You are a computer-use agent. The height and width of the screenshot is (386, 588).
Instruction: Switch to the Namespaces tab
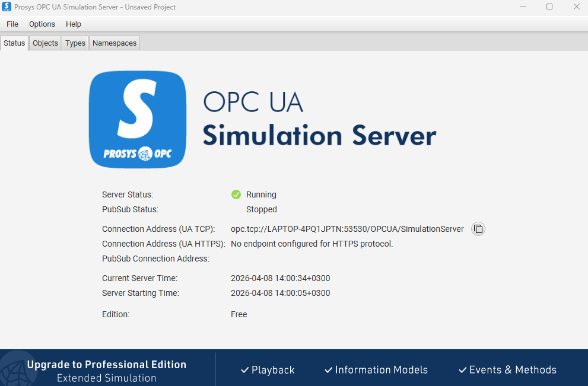(115, 43)
